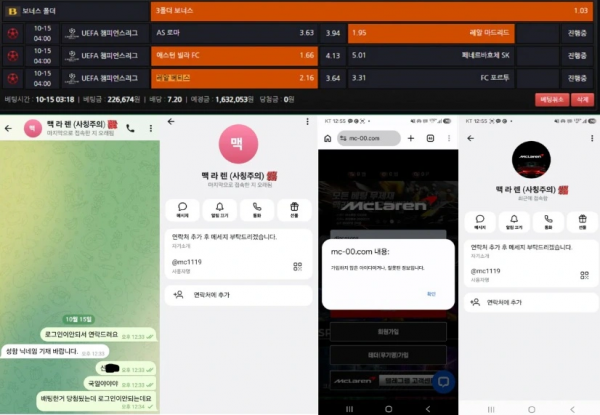This screenshot has width=600, height=415.
Task: Click soccer ball icon in FC 포르투 row
Action: point(13,78)
